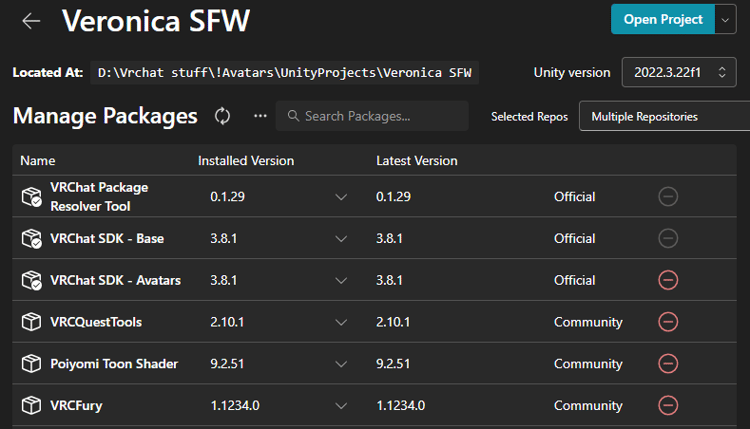Screen dimensions: 750x429
Task: Click the Poiyomi Toon Shader package icon
Action: (31, 364)
